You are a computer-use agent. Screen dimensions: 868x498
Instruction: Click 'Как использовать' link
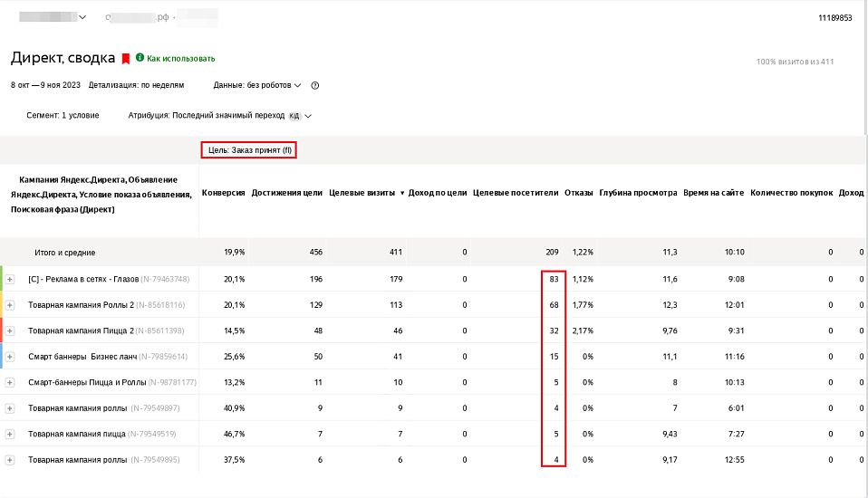[x=181, y=58]
